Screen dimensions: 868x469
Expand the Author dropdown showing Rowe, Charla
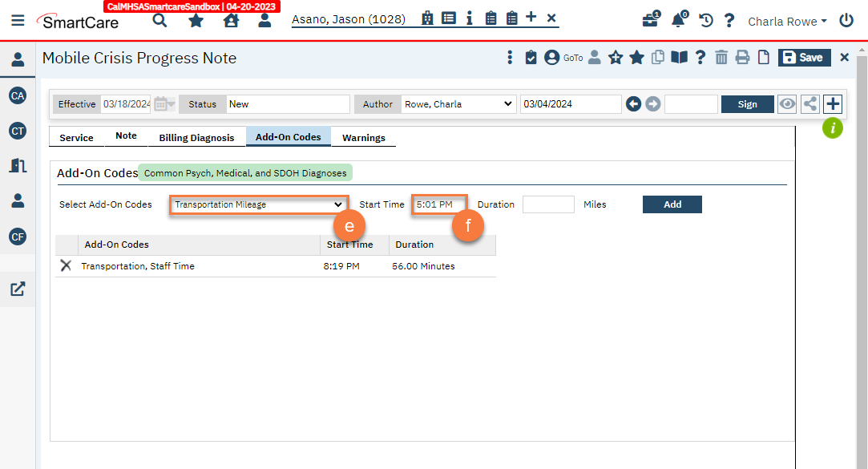(458, 104)
